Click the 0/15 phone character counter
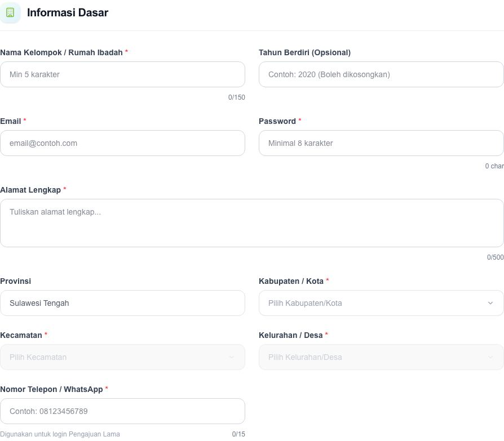 click(238, 434)
